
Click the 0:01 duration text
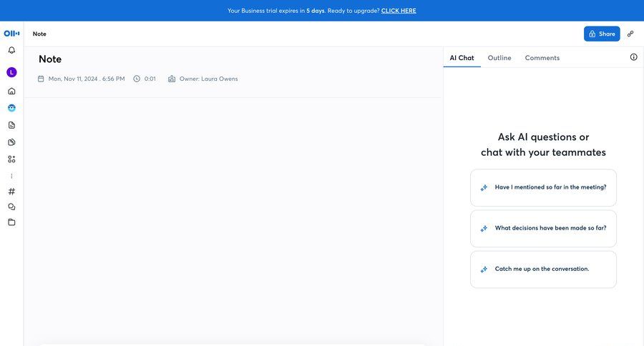pyautogui.click(x=150, y=79)
